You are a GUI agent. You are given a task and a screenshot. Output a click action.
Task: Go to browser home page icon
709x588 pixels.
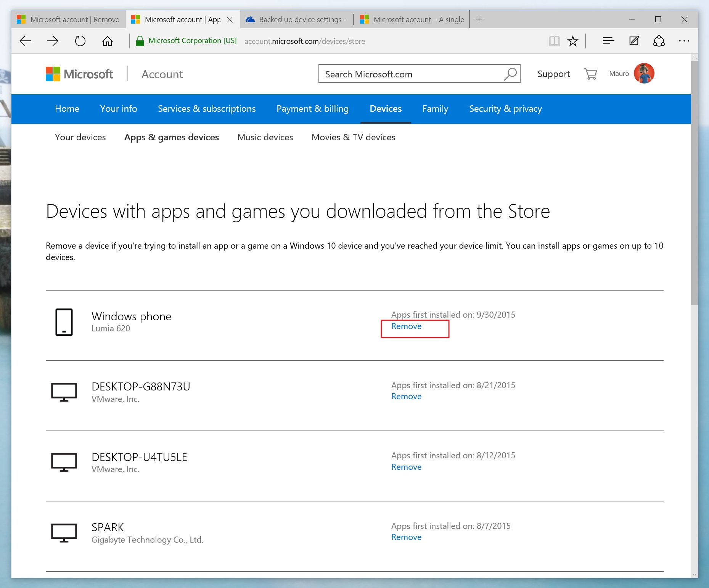108,41
